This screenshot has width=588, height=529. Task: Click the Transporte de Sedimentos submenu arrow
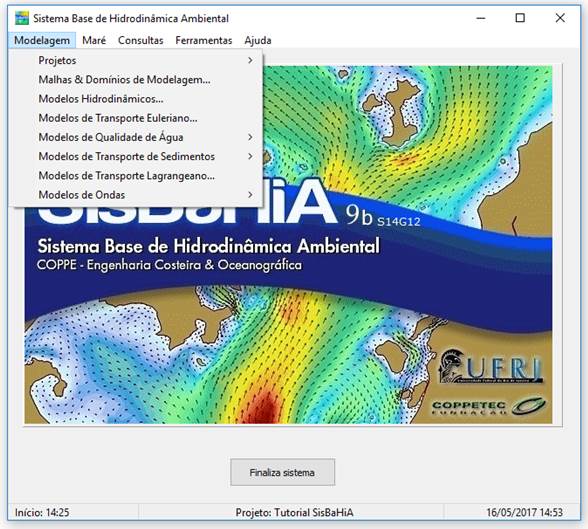click(250, 156)
